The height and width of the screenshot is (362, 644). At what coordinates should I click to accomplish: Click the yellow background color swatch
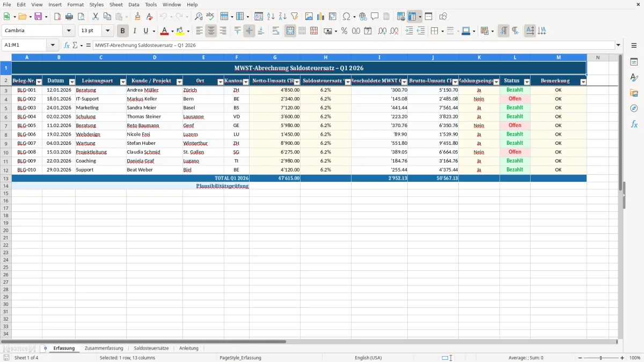point(180,31)
